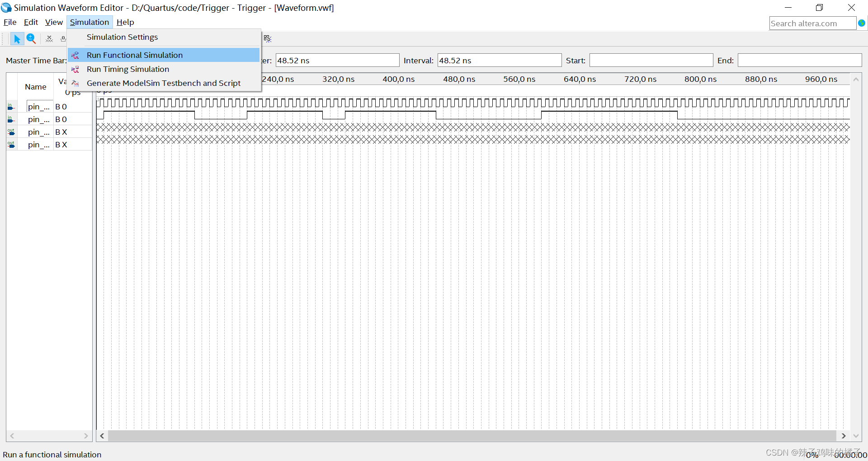Click the Forcing Low (0) toolbar icon
Viewport: 868px width, 461px height.
click(x=63, y=39)
